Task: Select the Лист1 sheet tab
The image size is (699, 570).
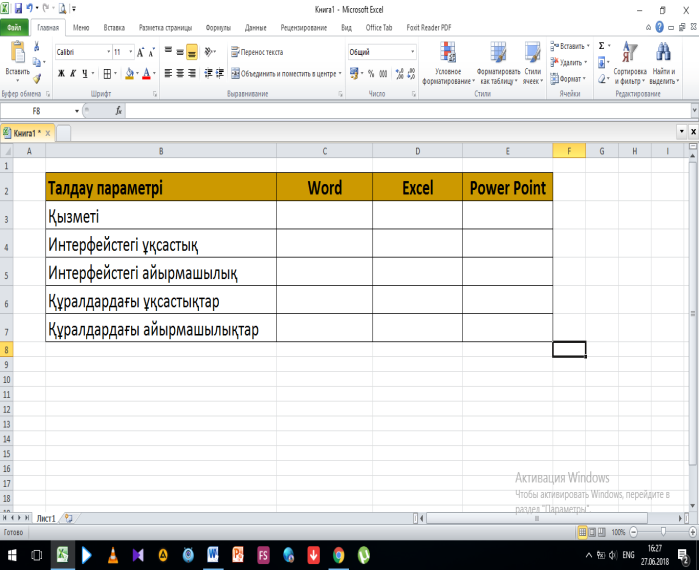Action: pyautogui.click(x=46, y=518)
